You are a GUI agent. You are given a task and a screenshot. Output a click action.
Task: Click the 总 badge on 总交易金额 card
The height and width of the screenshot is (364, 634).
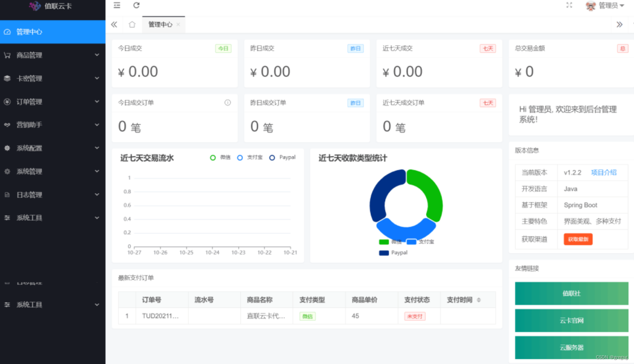pos(623,48)
